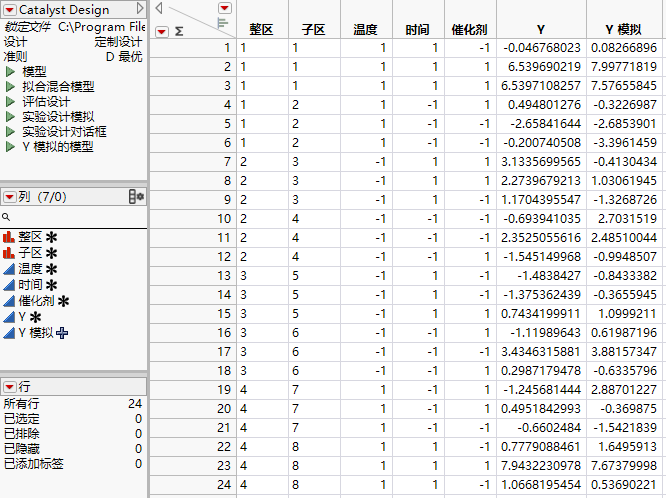Select the 催化剂 continuous column icon
666x498 pixels.
tap(9, 301)
